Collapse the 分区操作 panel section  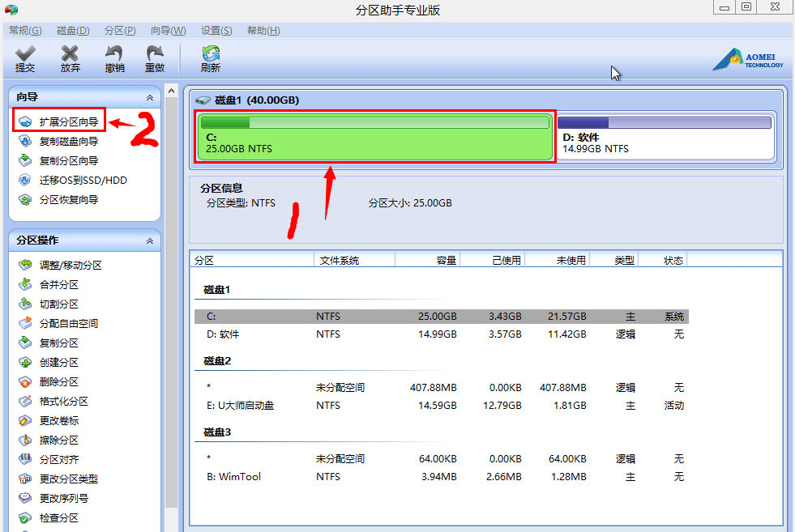point(149,241)
